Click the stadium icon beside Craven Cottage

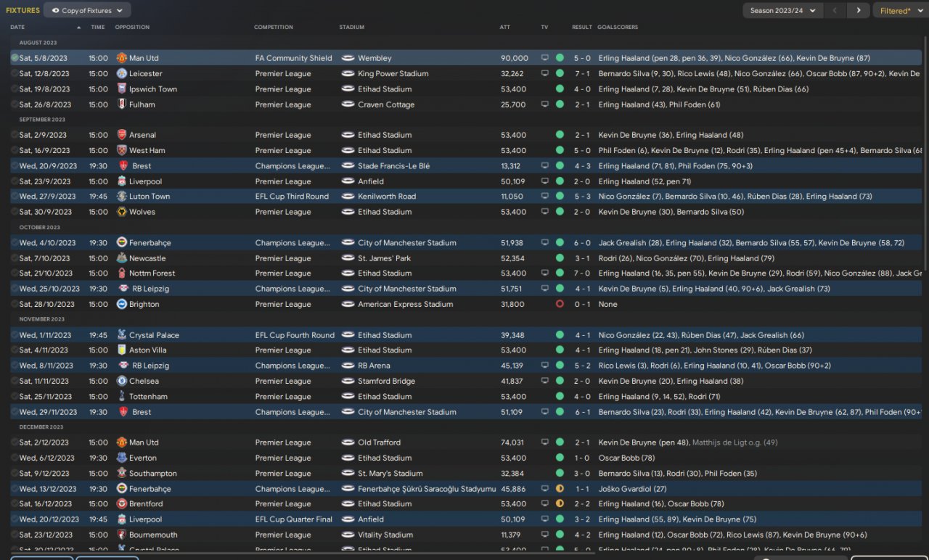pos(348,104)
